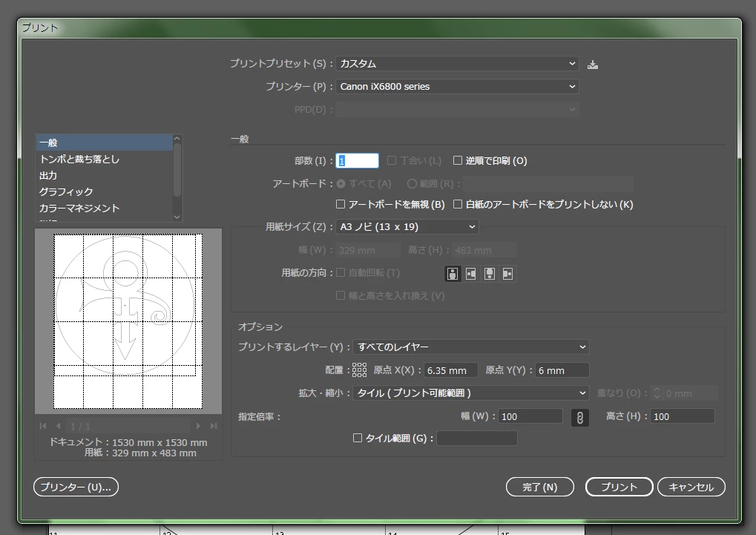
Task: Toggle the 丁合い checkbox
Action: (392, 160)
